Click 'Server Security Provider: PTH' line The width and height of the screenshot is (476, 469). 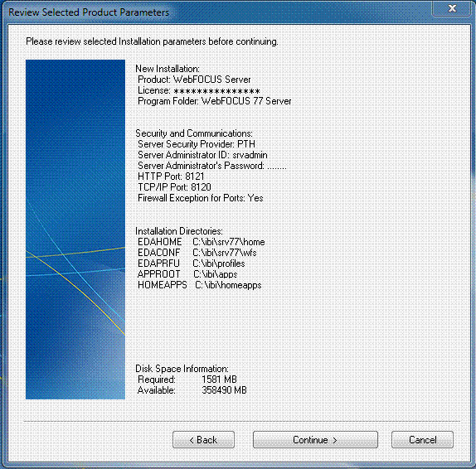pyautogui.click(x=197, y=144)
